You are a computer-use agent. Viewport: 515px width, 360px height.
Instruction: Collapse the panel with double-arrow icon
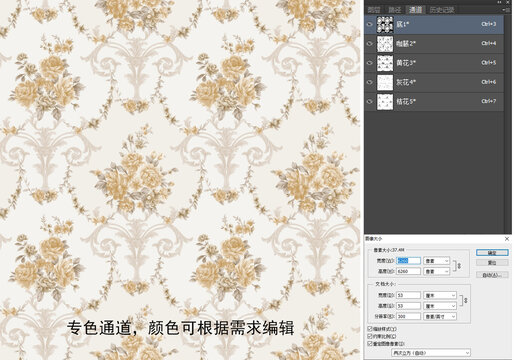click(x=500, y=2)
